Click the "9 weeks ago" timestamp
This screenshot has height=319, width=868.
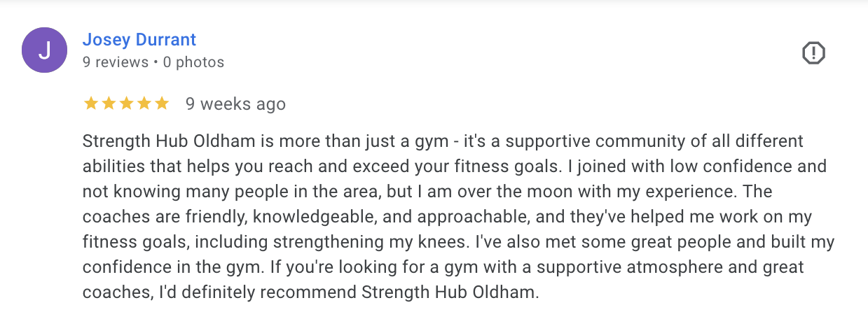coord(235,104)
